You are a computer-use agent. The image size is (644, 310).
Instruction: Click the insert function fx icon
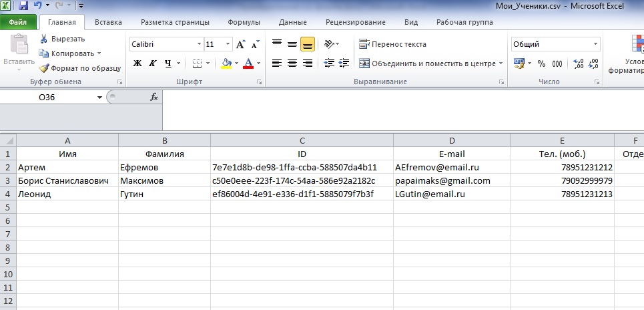click(x=154, y=97)
